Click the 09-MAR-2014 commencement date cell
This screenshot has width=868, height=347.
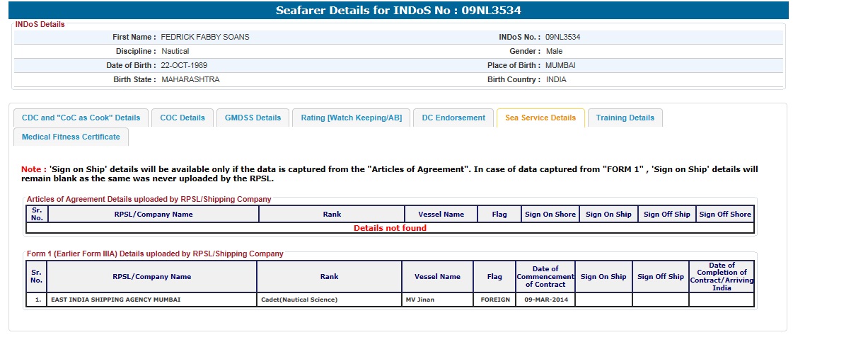click(x=545, y=300)
